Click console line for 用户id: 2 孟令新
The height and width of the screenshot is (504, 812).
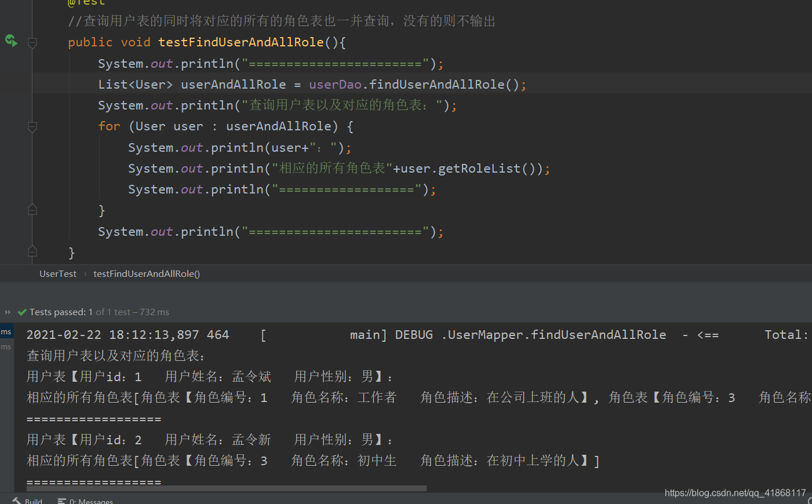(x=210, y=440)
